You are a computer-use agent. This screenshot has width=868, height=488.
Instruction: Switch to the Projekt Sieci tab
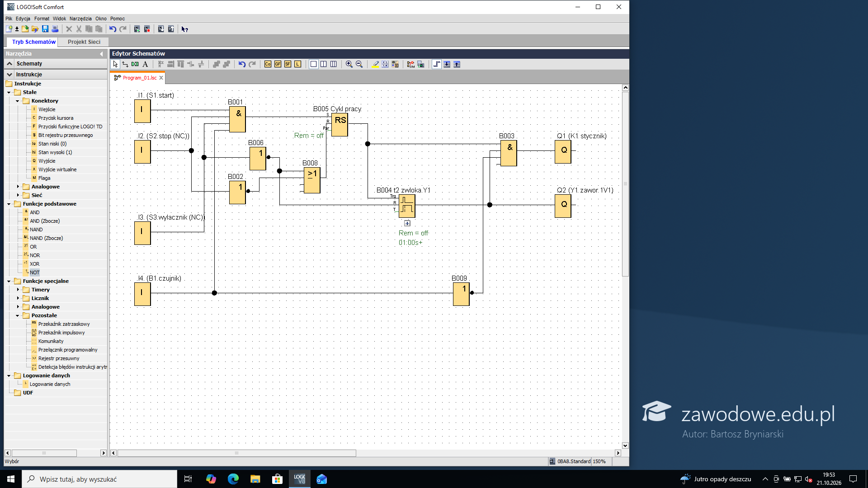pyautogui.click(x=84, y=42)
